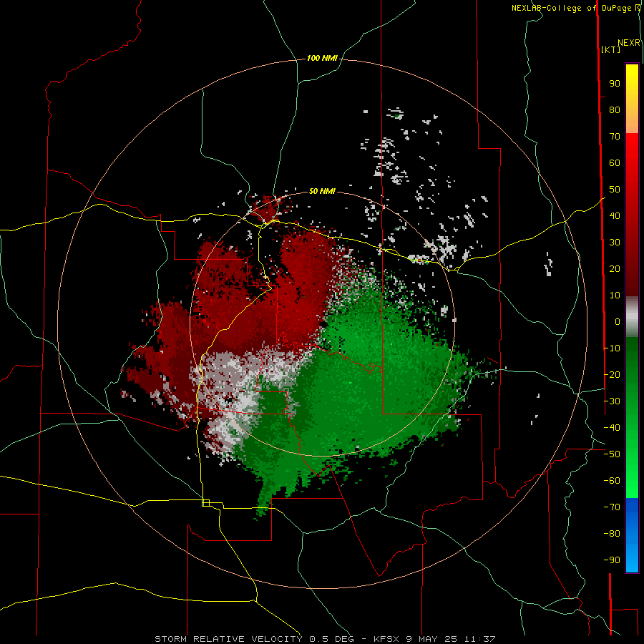Click the 100 NMI range ring label

pyautogui.click(x=322, y=59)
